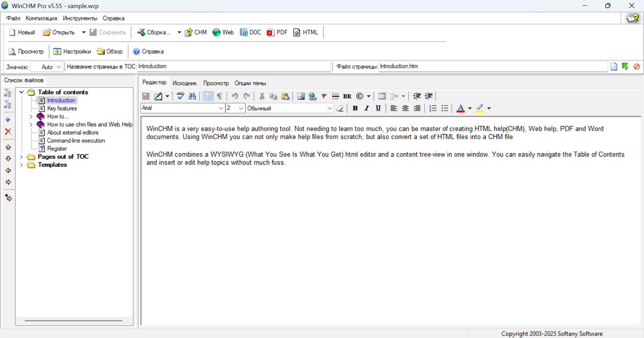Click the blank page icon by page file
This screenshot has width=644, height=338.
(614, 66)
